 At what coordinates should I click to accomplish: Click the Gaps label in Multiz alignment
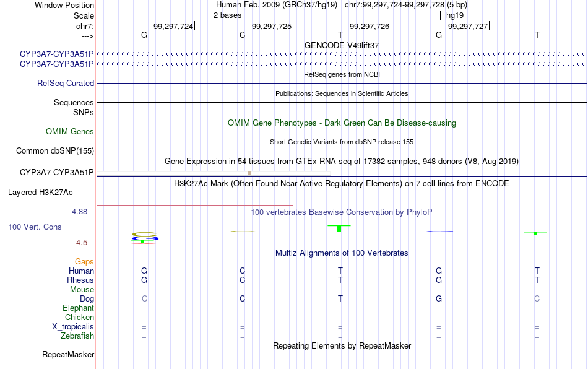tap(84, 261)
